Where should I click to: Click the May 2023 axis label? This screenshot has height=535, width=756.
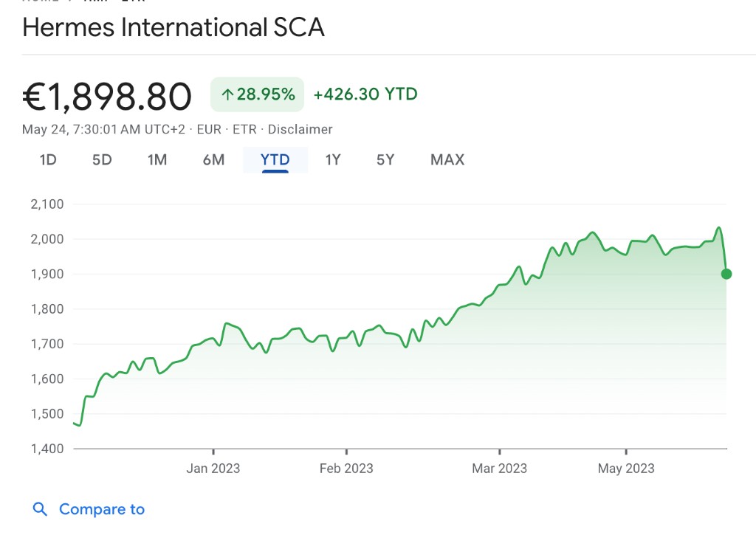(626, 468)
